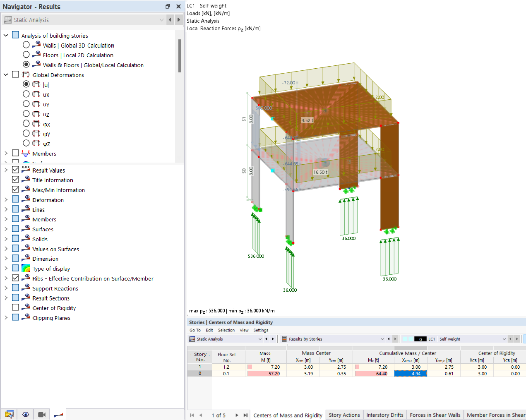Screen dimensions: 526x420
Task: Click Global Deformations icon in tree
Action: (x=26, y=75)
